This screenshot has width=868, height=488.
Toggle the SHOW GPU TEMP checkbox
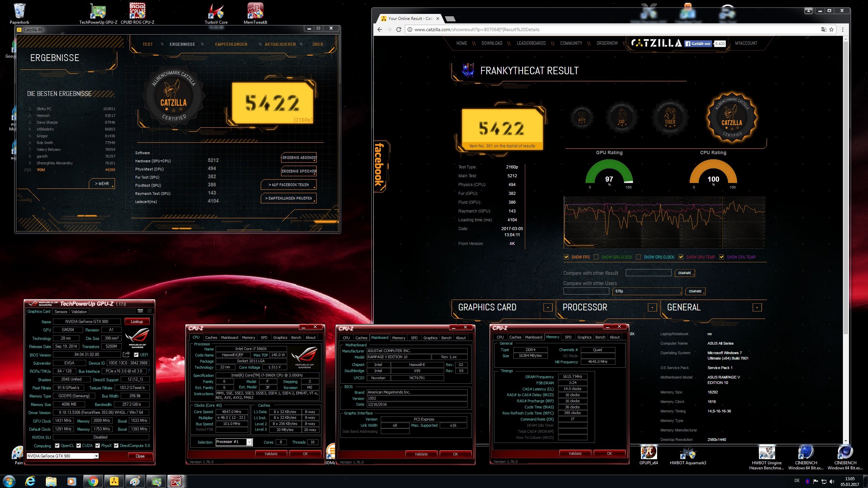click(x=681, y=257)
